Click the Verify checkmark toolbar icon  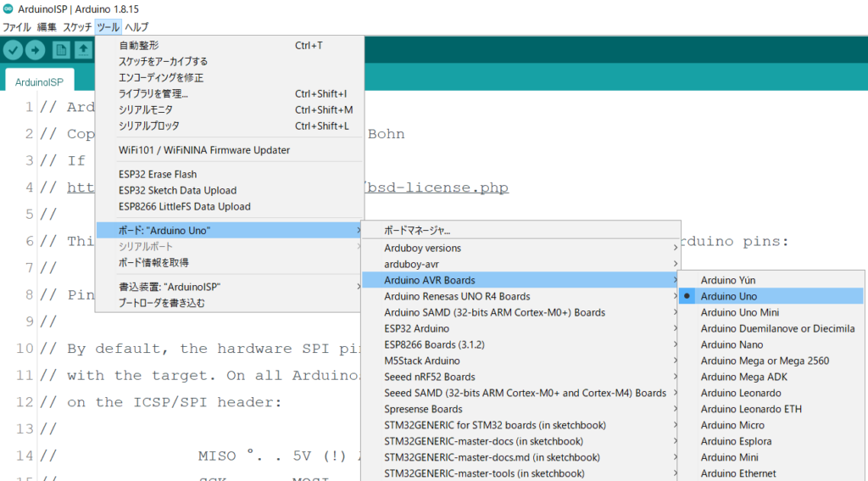[13, 50]
